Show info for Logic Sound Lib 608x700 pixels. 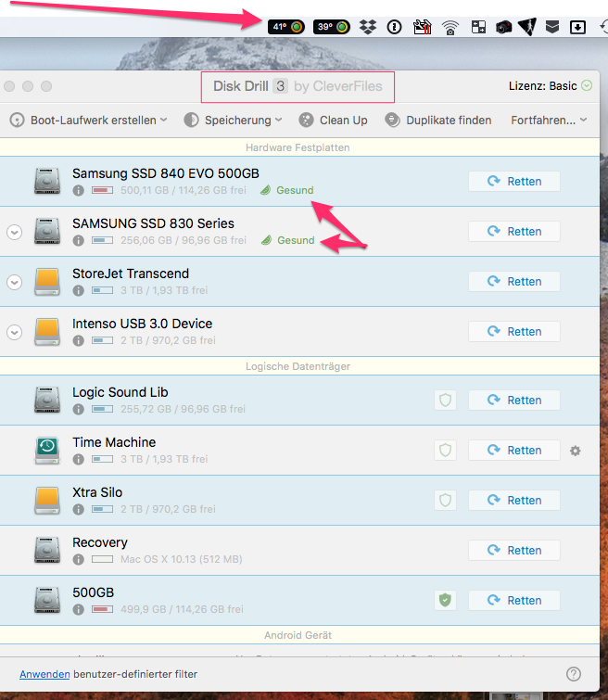tap(78, 410)
